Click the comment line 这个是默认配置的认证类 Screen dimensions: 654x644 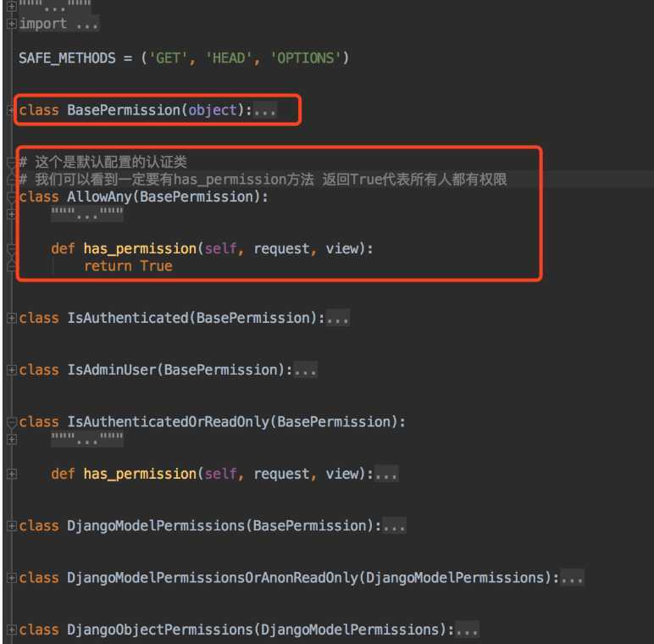pyautogui.click(x=103, y=162)
